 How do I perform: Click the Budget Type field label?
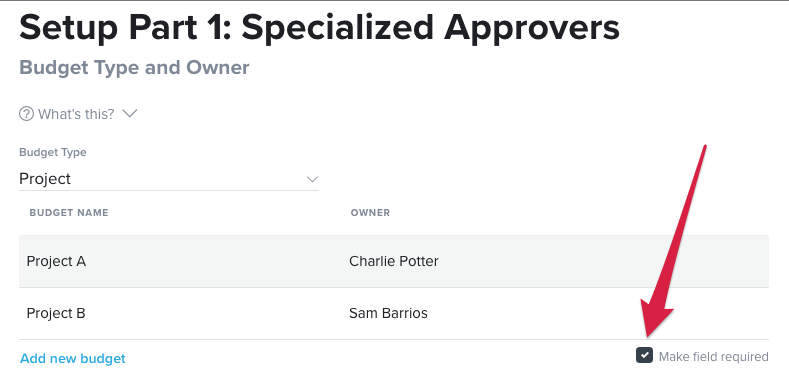click(52, 152)
